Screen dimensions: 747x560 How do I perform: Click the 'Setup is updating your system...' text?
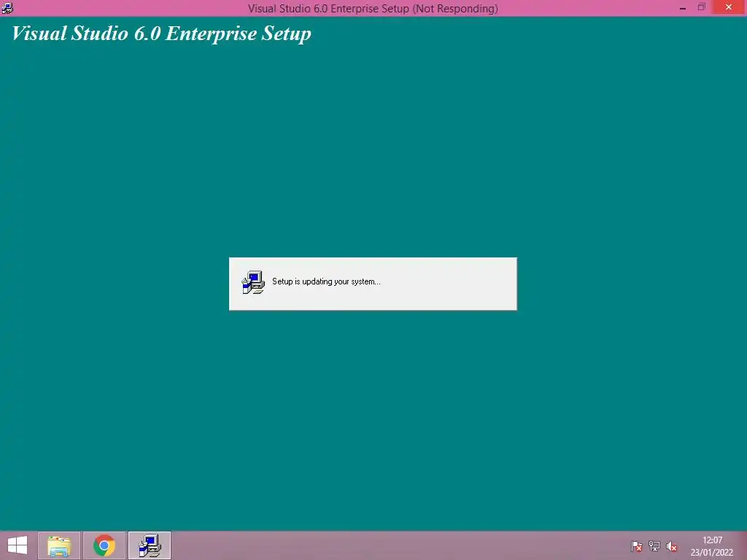326,281
